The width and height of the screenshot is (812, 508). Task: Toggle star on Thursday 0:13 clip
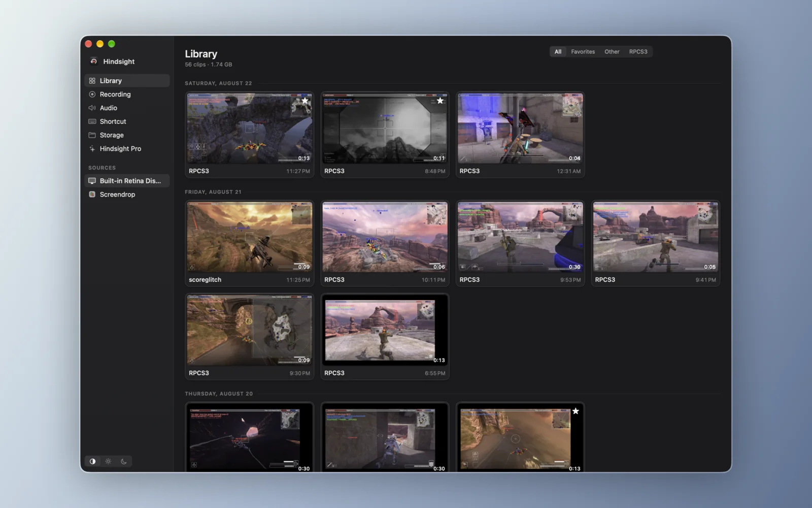(x=576, y=411)
